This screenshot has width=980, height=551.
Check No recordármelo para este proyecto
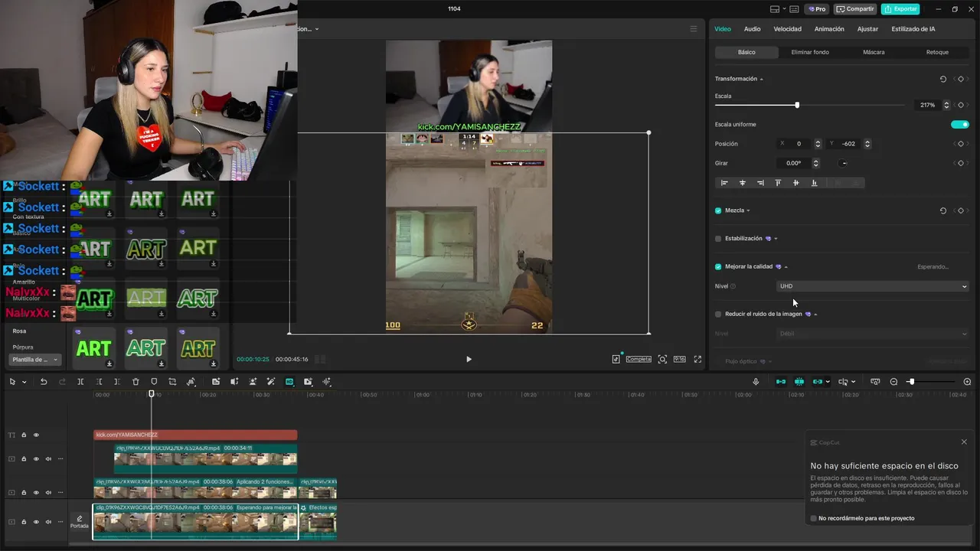pyautogui.click(x=813, y=518)
